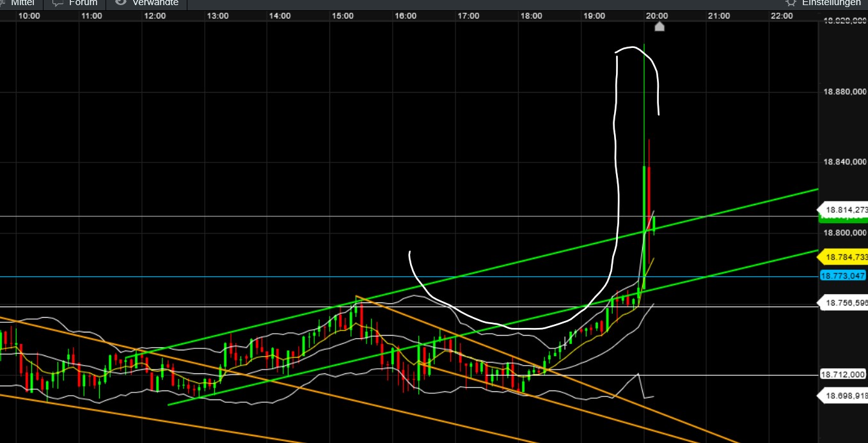This screenshot has width=868, height=443.
Task: Click the 22:00 time axis label
Action: point(782,16)
